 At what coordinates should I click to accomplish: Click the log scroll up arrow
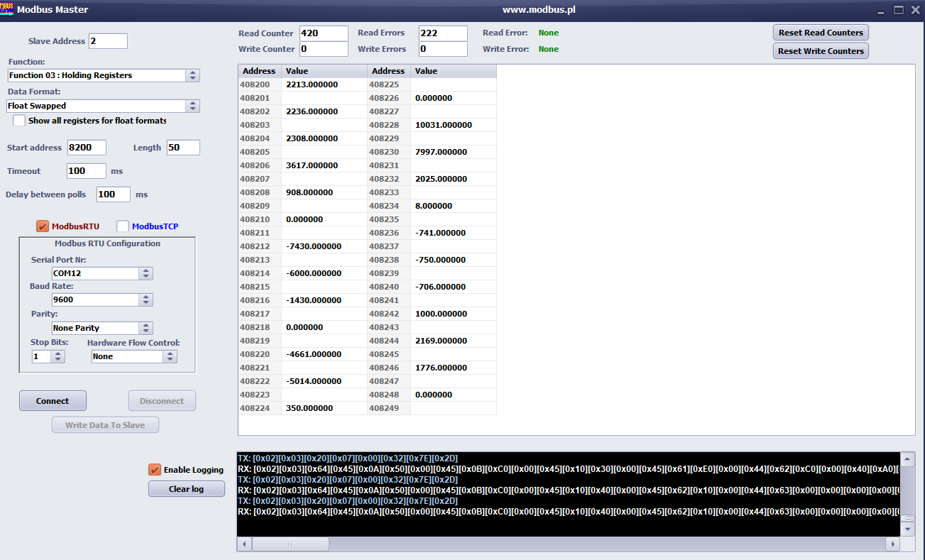[x=907, y=459]
